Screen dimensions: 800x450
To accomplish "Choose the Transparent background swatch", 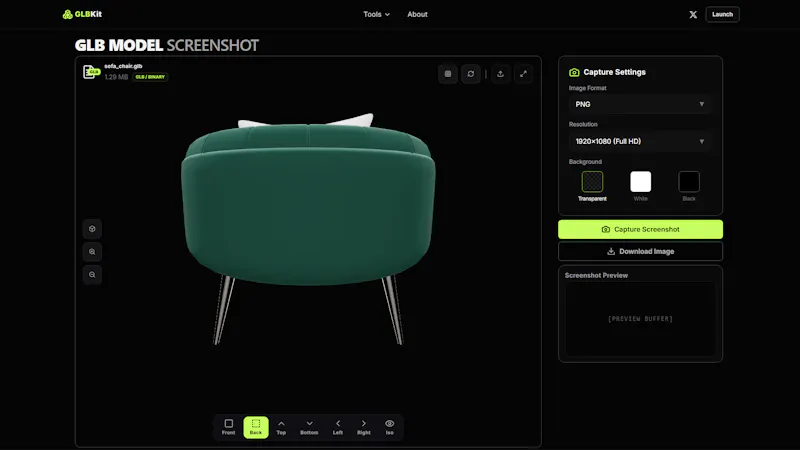I will (x=592, y=182).
